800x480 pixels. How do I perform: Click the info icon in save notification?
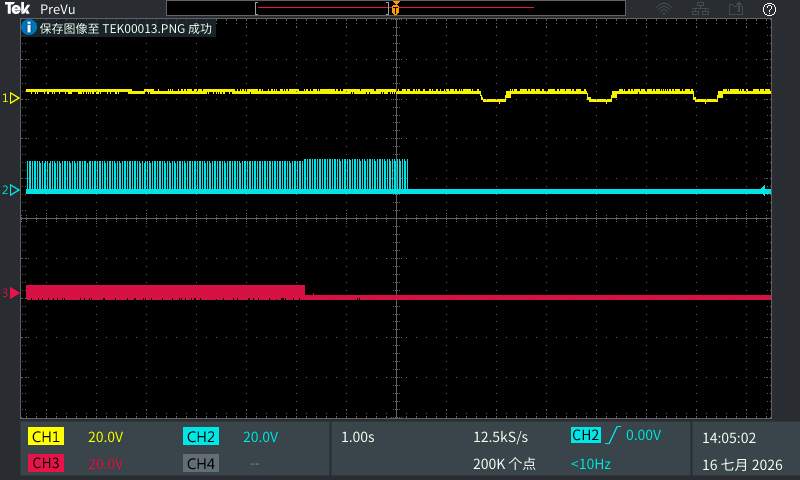pyautogui.click(x=29, y=27)
